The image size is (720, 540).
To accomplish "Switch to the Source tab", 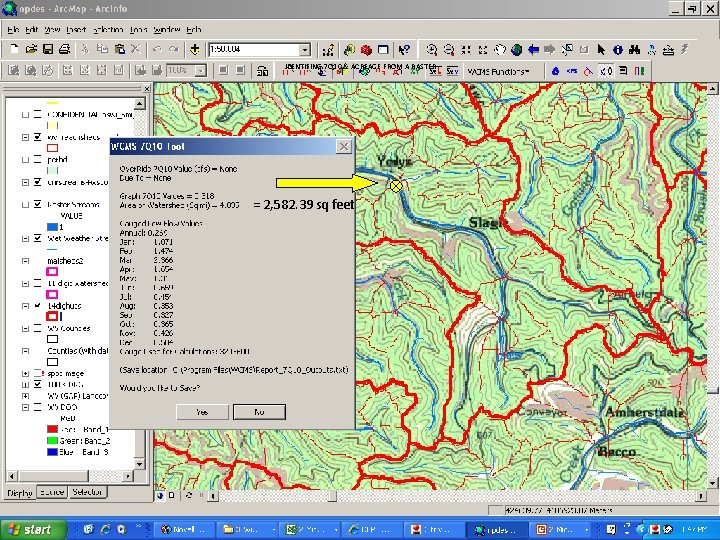I will [53, 492].
